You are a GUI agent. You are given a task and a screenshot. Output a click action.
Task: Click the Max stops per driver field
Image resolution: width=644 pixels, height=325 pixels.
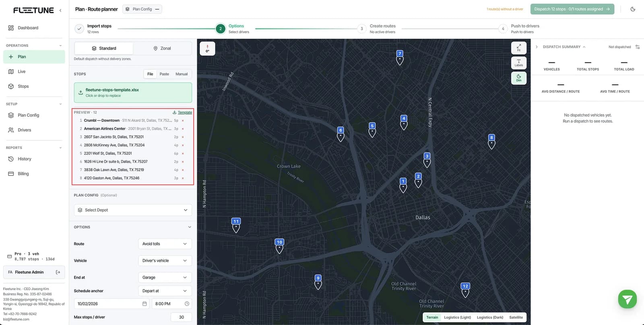point(181,317)
